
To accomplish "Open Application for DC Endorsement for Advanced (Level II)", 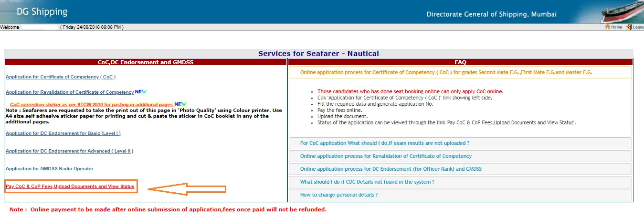I will tap(69, 151).
